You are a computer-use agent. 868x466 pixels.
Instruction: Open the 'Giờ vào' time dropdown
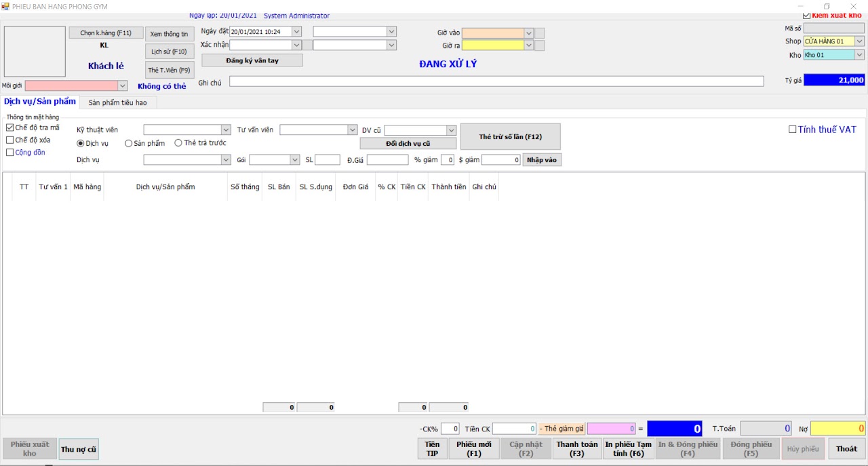point(529,33)
